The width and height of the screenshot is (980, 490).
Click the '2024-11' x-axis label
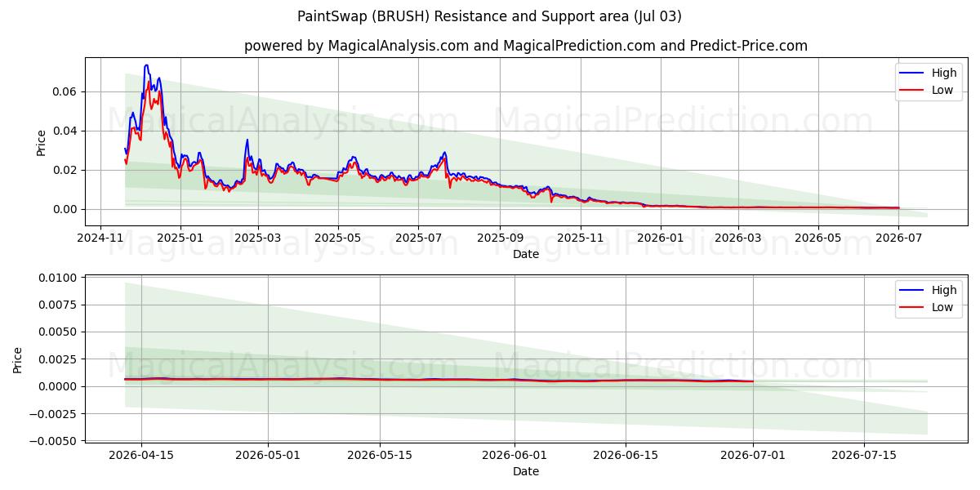click(x=100, y=238)
